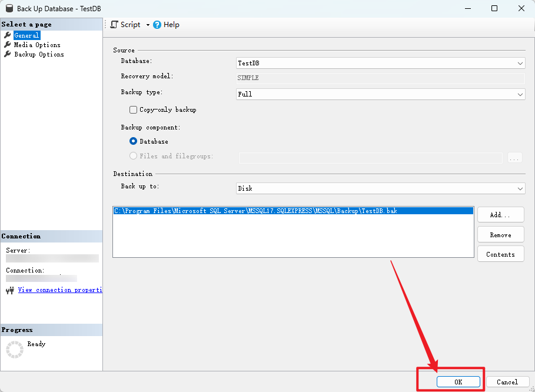Open the Script dropdown arrow
Image resolution: width=535 pixels, height=392 pixels.
pyautogui.click(x=148, y=25)
